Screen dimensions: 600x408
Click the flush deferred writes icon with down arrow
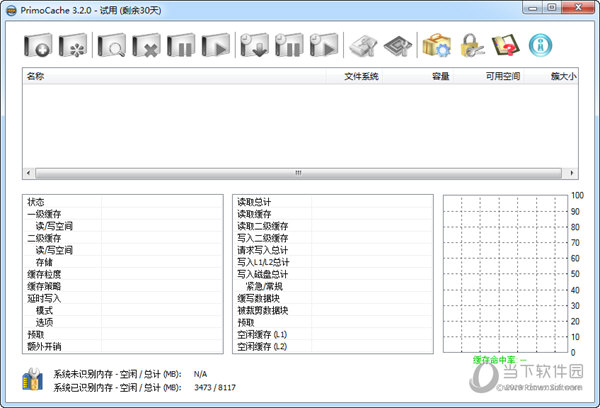[x=254, y=45]
